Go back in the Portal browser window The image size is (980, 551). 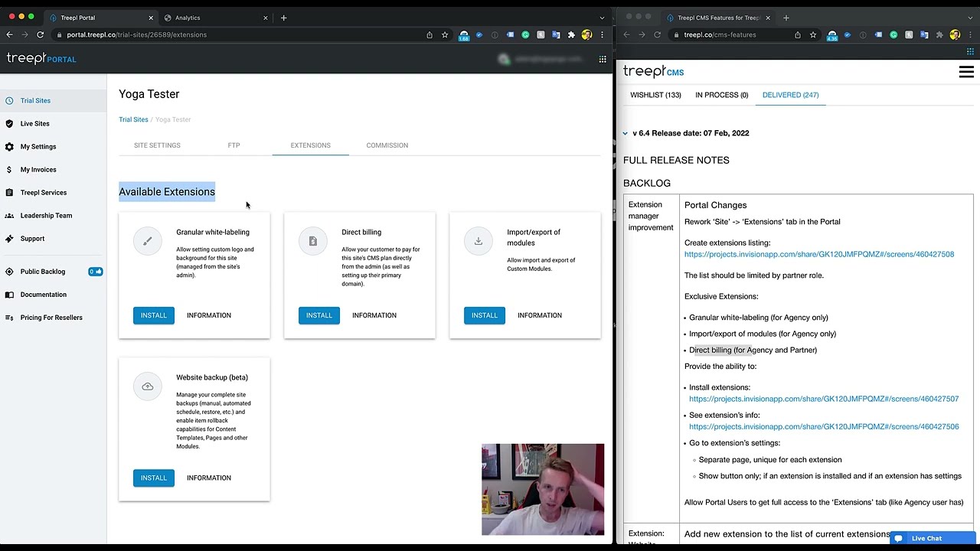point(9,34)
